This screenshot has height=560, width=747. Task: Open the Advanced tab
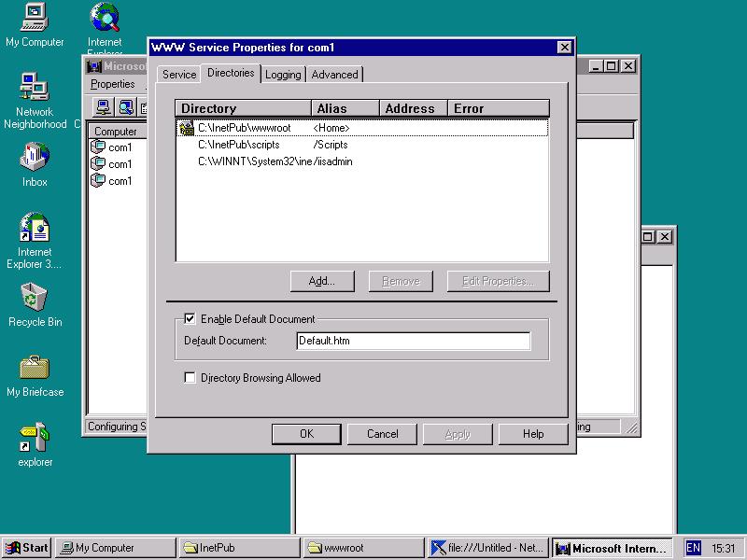tap(334, 75)
